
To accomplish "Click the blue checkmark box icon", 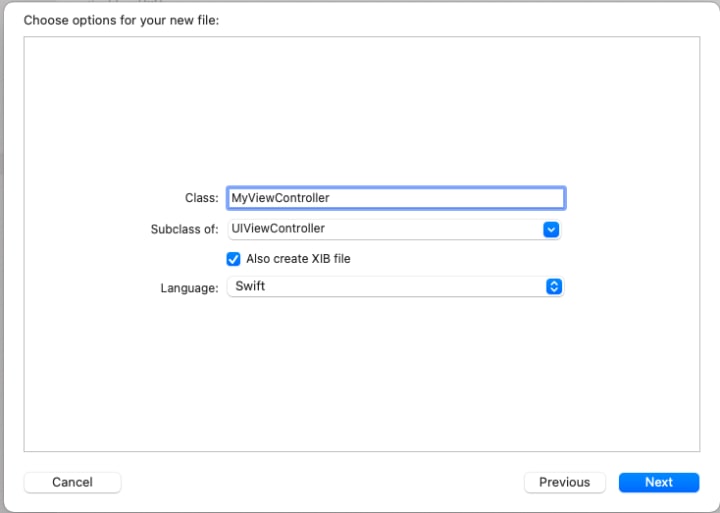I will click(233, 259).
